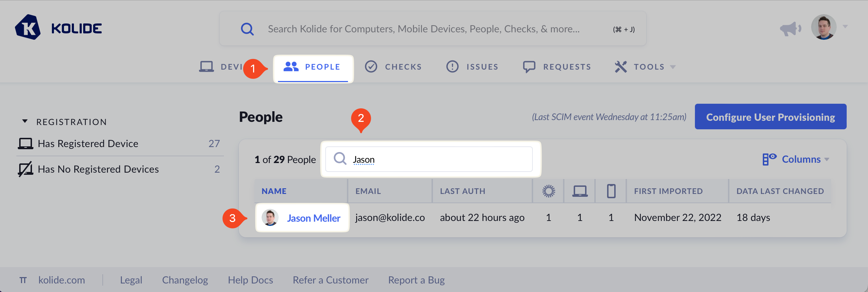Filter by Has No Registered Devices

98,169
